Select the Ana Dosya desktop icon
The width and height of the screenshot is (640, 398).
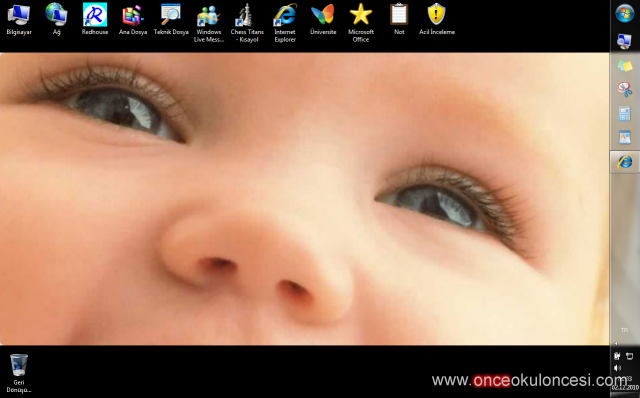pos(133,19)
